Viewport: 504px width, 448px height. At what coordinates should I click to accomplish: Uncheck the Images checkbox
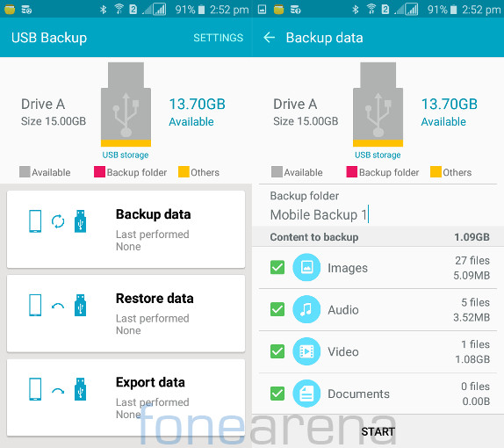pos(277,267)
